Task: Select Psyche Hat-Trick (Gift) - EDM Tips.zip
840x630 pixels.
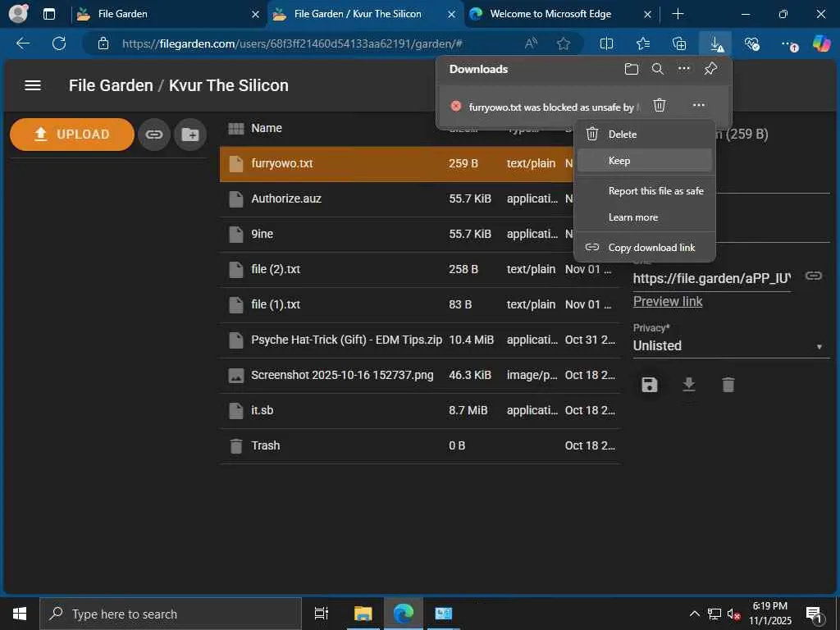Action: [420, 340]
